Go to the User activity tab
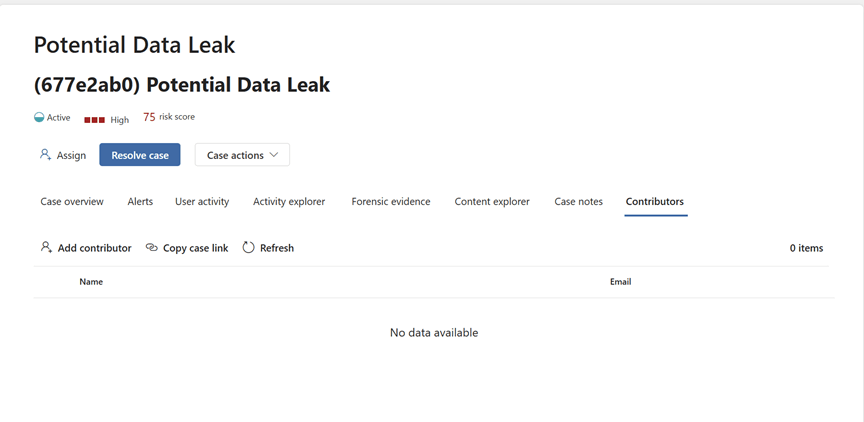The width and height of the screenshot is (864, 422). [x=202, y=202]
